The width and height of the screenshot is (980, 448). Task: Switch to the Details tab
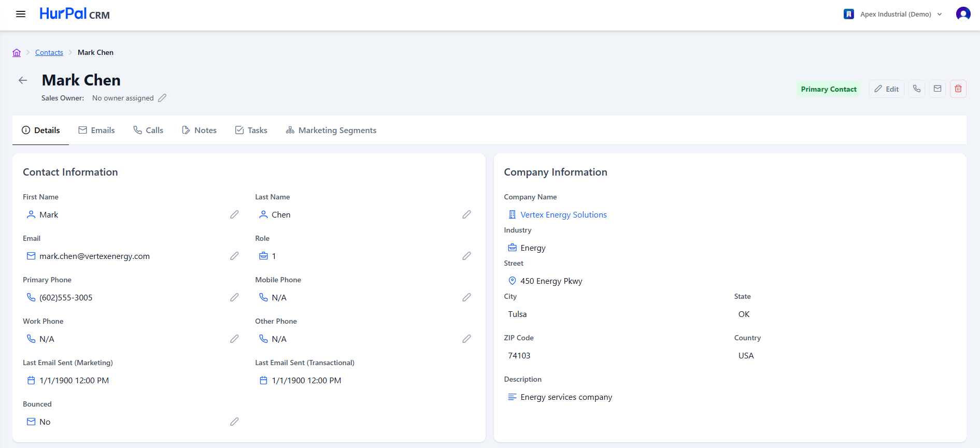[40, 131]
